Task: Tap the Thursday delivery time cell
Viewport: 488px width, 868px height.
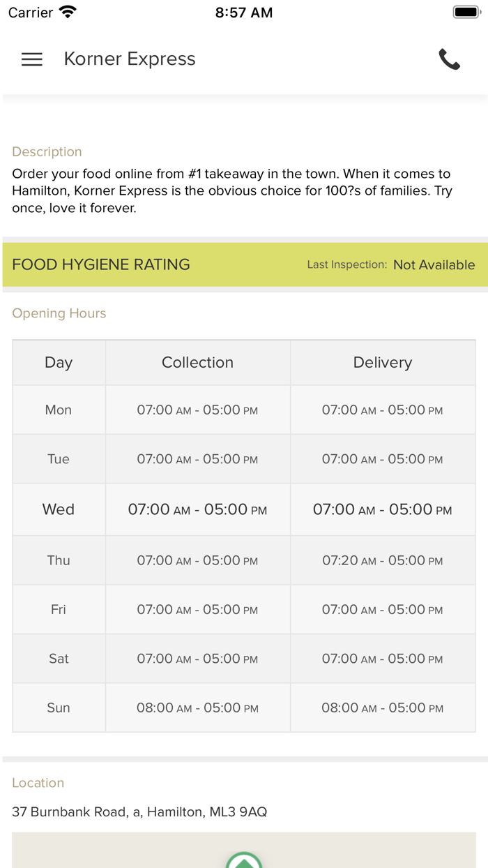Action: [x=382, y=560]
